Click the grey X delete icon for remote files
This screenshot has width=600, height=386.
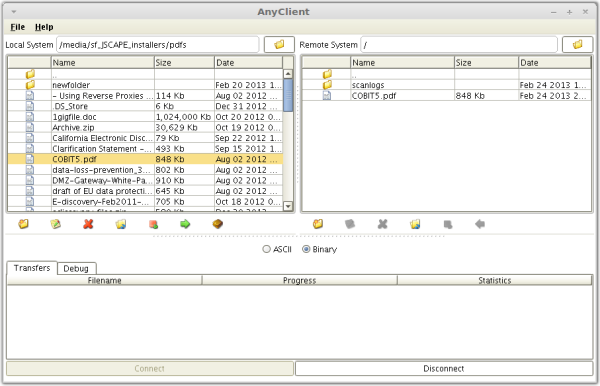click(x=382, y=224)
